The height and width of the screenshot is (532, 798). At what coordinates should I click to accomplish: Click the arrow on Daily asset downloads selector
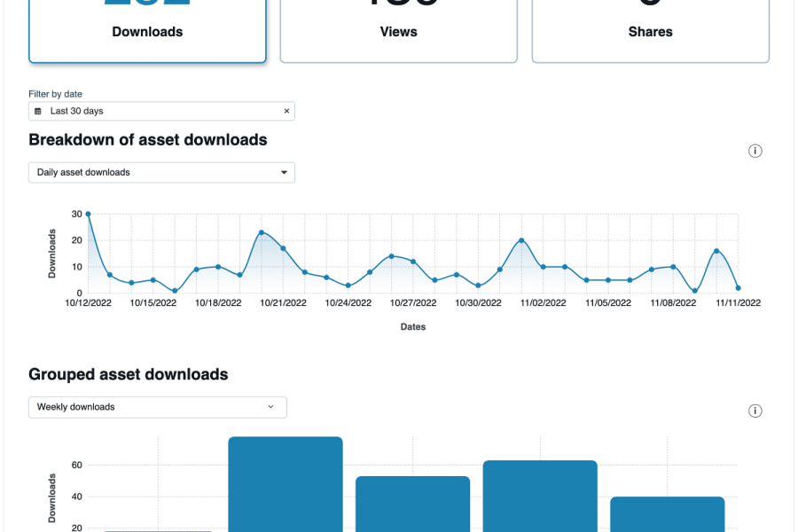pos(284,173)
